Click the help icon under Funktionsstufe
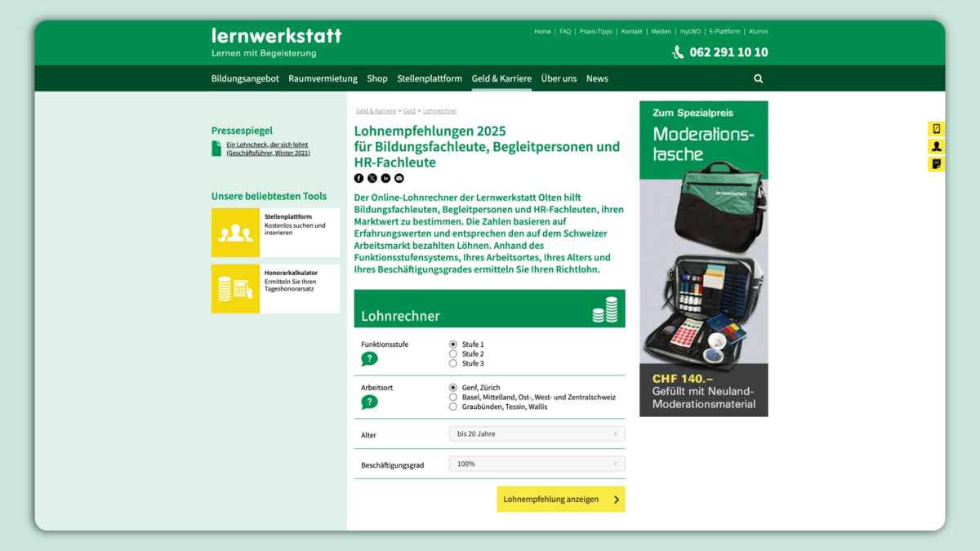 pyautogui.click(x=369, y=359)
